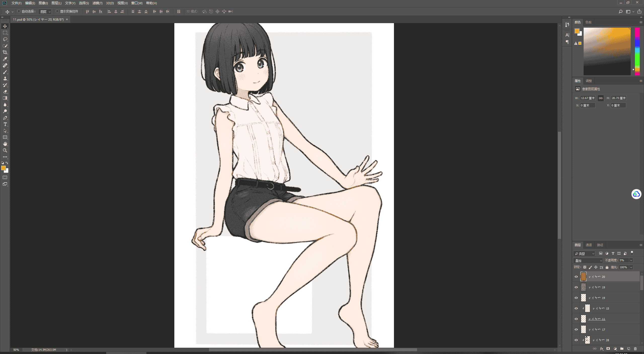The width and height of the screenshot is (644, 354).
Task: Pick the Blur tool
Action: click(x=5, y=105)
